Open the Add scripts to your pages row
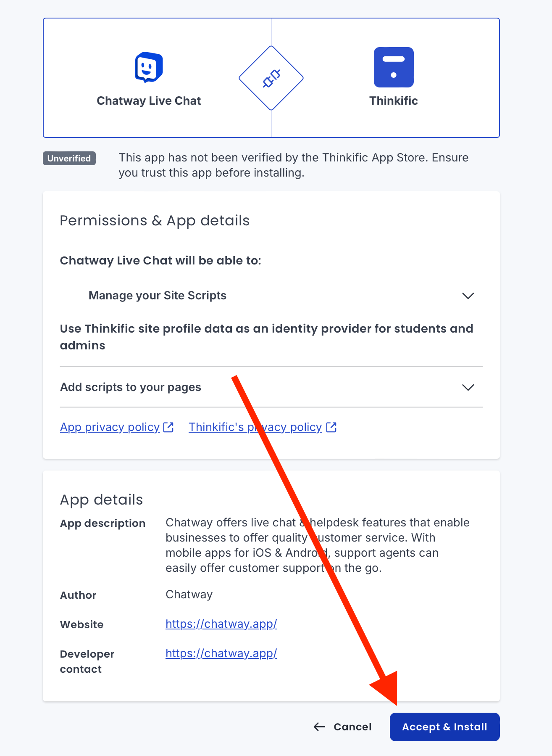This screenshot has width=552, height=756. tap(271, 387)
